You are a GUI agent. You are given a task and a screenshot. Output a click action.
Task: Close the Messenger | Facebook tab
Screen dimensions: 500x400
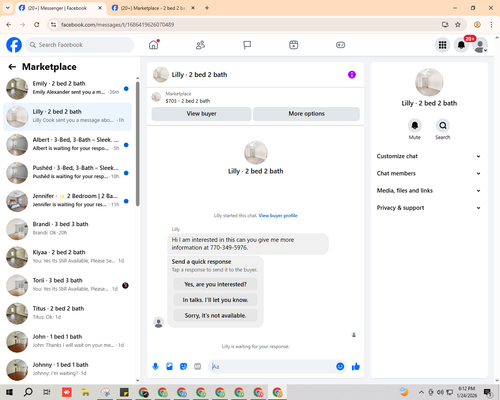click(100, 8)
